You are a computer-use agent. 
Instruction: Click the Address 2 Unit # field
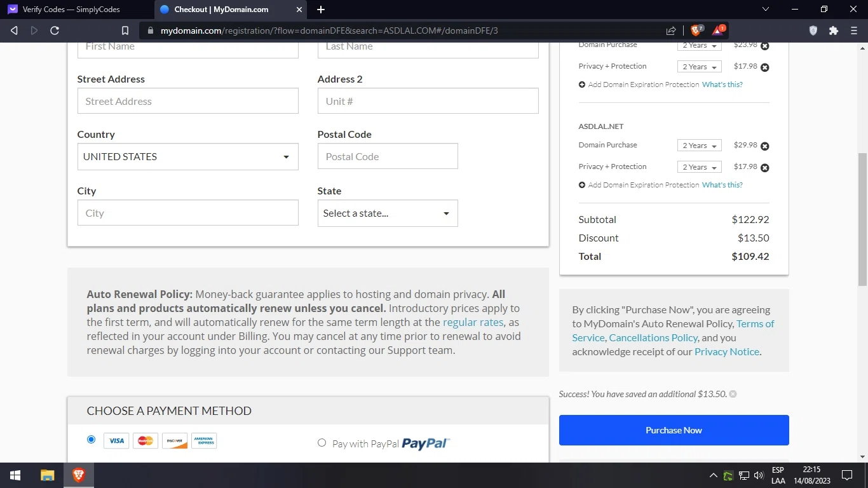pyautogui.click(x=428, y=101)
